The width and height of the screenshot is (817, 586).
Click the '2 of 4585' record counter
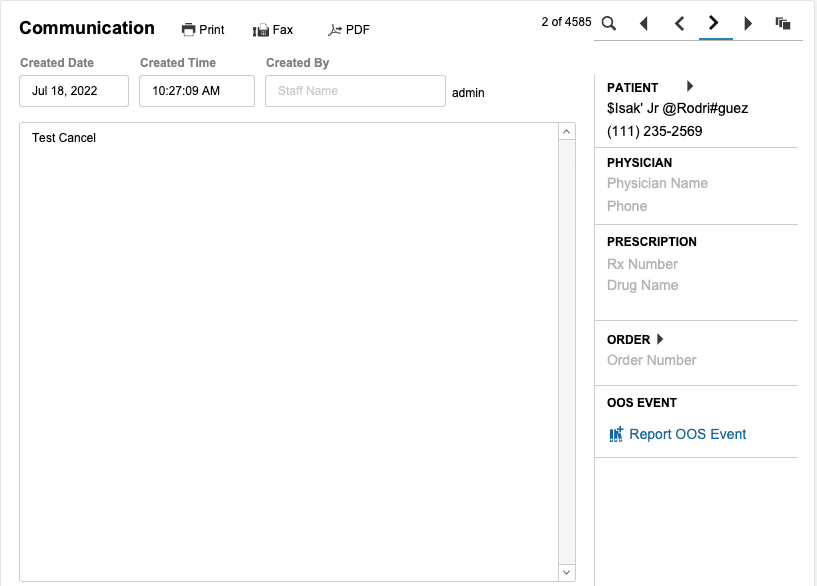pyautogui.click(x=566, y=22)
